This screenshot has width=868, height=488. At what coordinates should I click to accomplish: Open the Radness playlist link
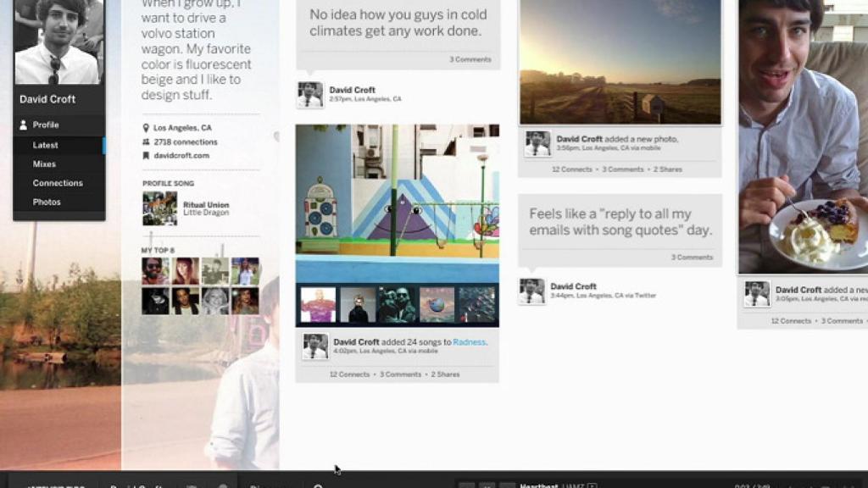470,342
